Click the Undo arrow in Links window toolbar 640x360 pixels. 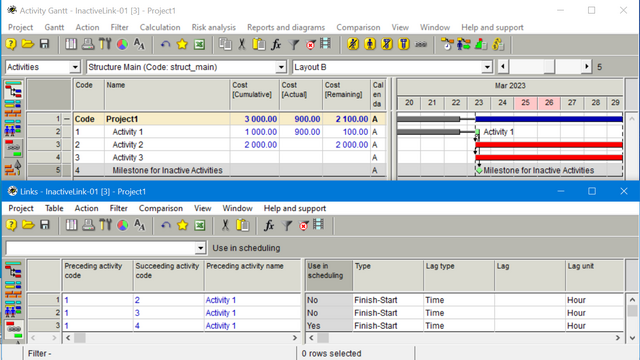(x=166, y=225)
